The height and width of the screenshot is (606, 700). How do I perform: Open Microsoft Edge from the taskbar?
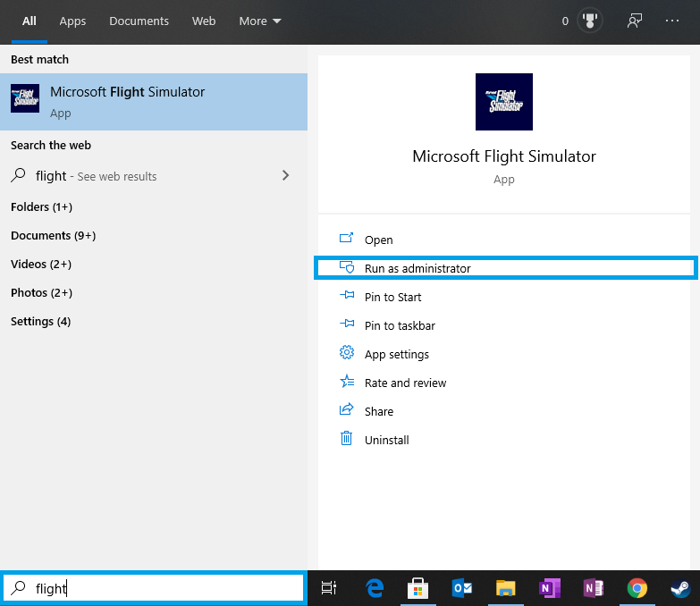[375, 587]
